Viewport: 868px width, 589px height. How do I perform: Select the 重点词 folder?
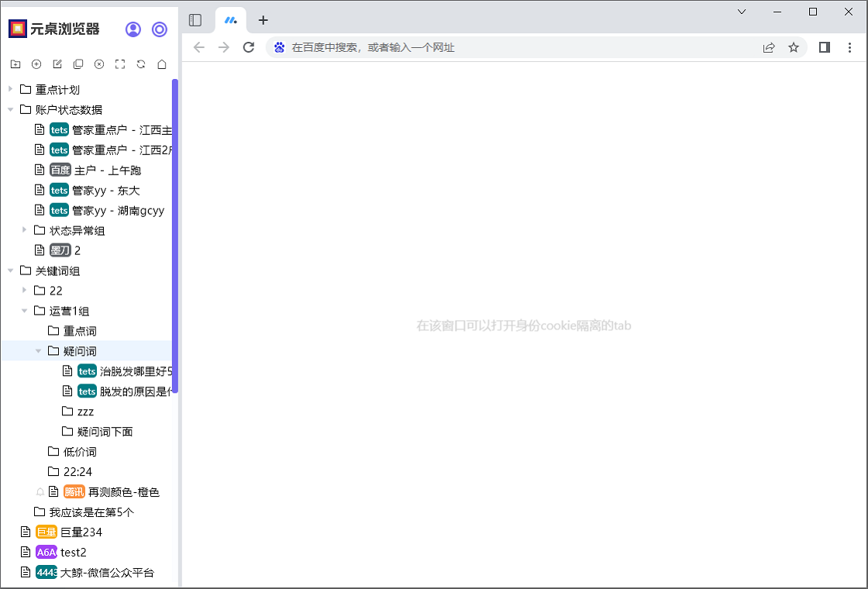pos(73,330)
